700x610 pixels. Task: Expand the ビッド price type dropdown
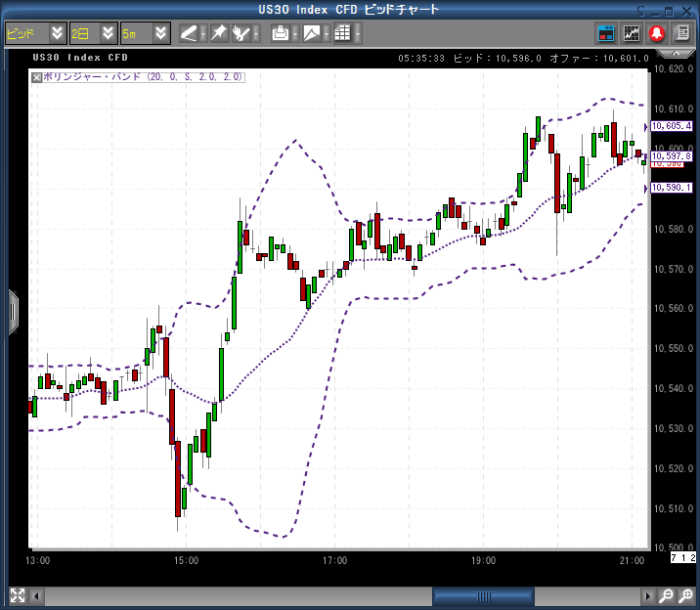coord(57,33)
